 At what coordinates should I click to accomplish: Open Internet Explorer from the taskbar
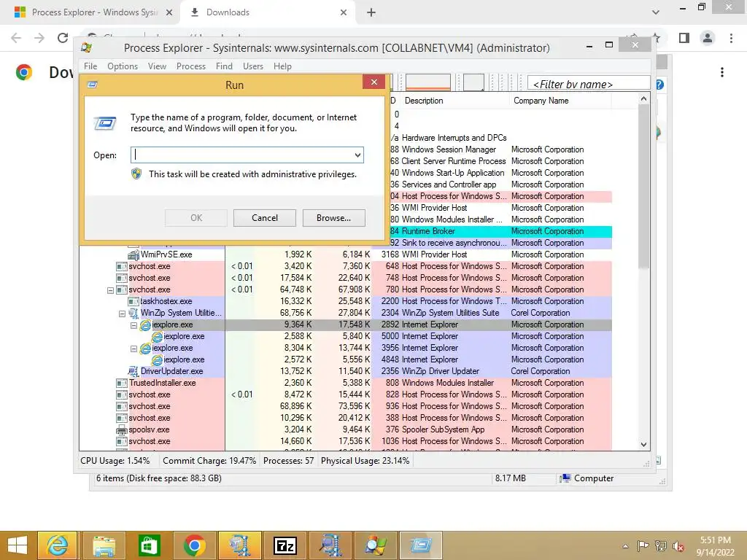pos(57,545)
